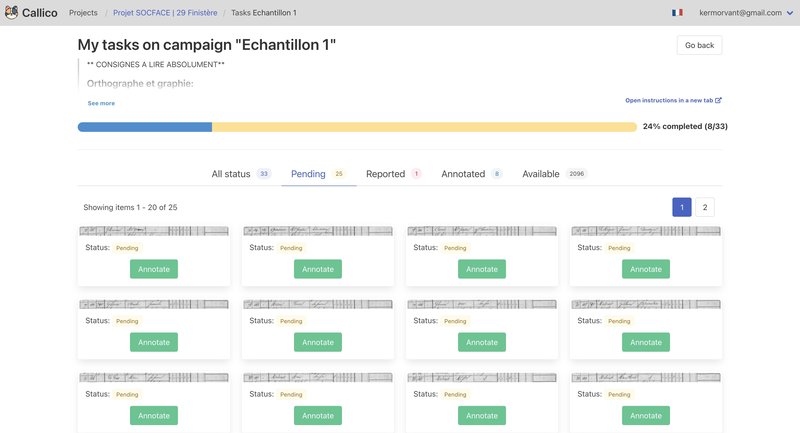Open instructions in a new tab link
Image resolution: width=800 pixels, height=433 pixels.
(x=673, y=100)
